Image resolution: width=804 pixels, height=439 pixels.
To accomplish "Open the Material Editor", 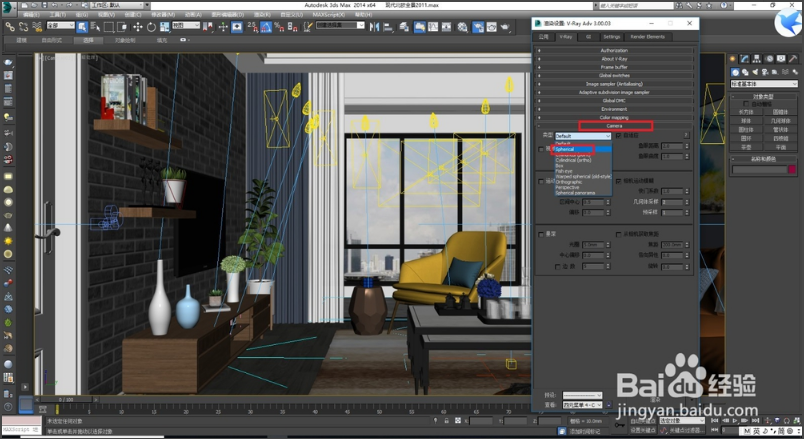I will click(x=463, y=27).
